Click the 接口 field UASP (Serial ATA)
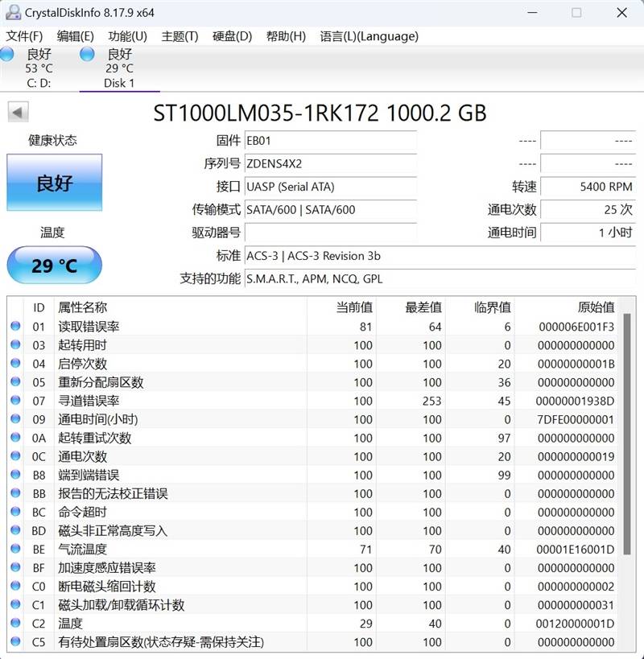The image size is (644, 659). click(x=330, y=187)
